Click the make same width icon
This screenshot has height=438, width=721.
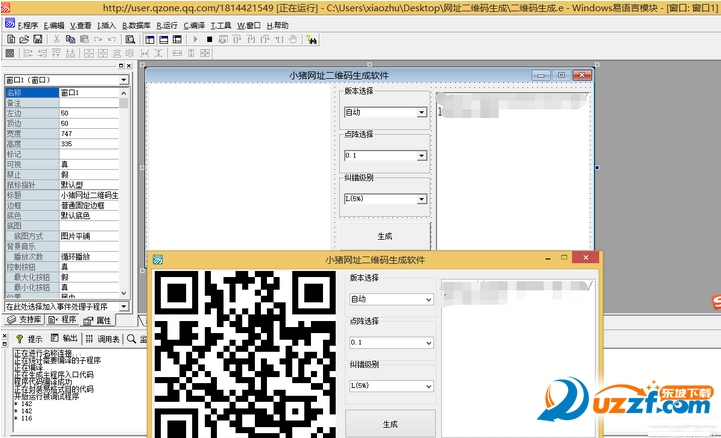(x=177, y=53)
